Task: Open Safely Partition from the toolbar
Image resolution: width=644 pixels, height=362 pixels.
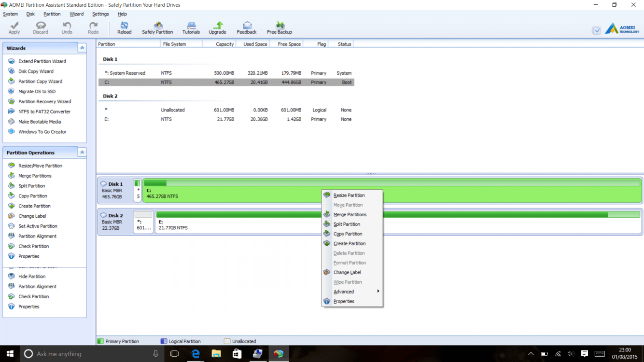Action: pyautogui.click(x=157, y=28)
